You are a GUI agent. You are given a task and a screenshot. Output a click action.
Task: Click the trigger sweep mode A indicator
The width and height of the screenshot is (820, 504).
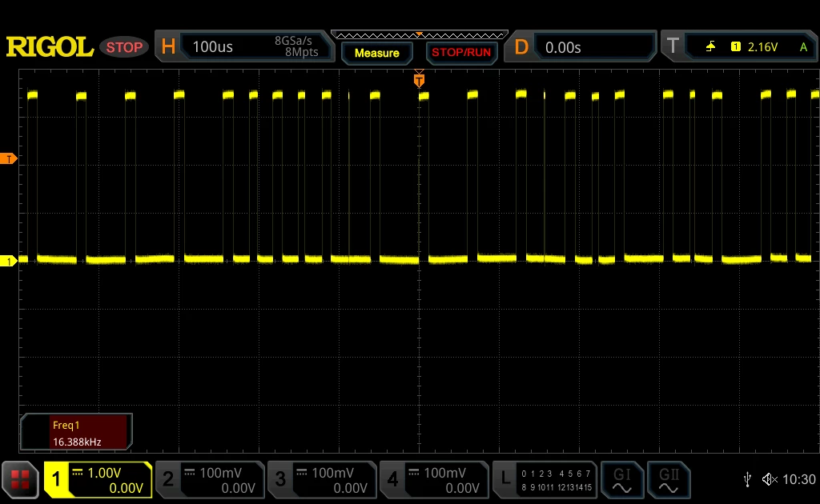click(803, 47)
